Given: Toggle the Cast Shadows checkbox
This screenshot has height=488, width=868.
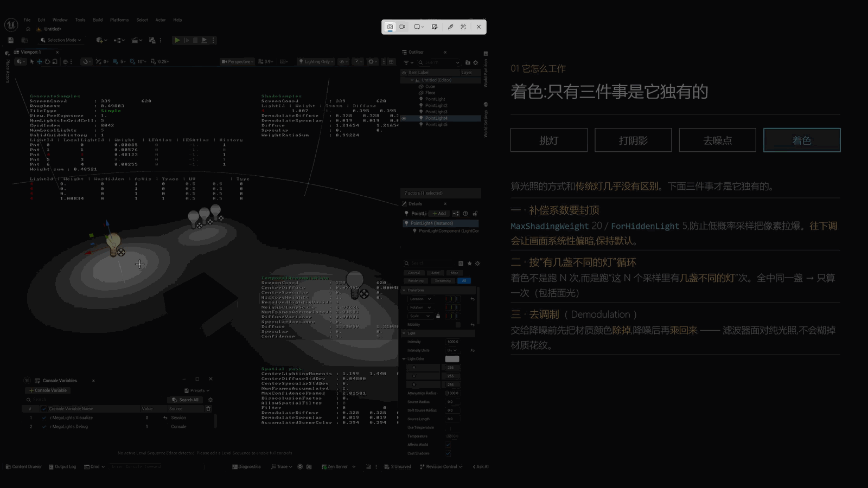Looking at the screenshot, I should [x=448, y=453].
